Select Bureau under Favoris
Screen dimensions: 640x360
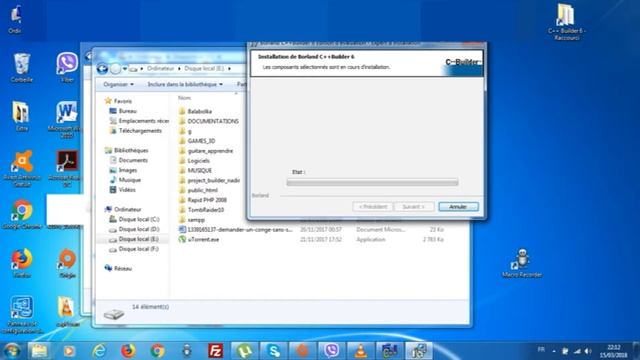point(127,111)
